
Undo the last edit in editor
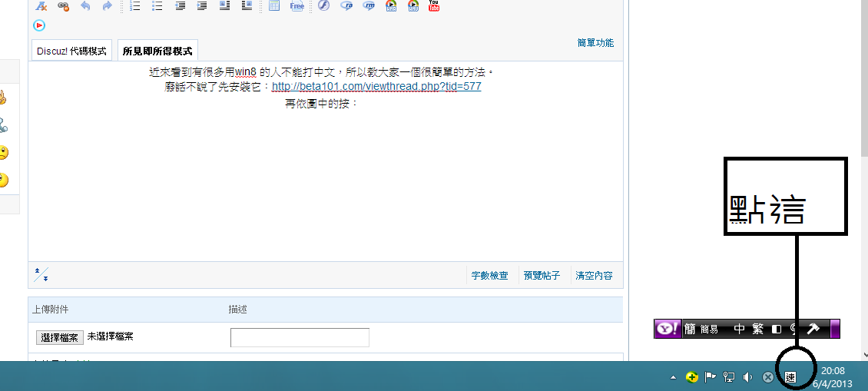(85, 6)
